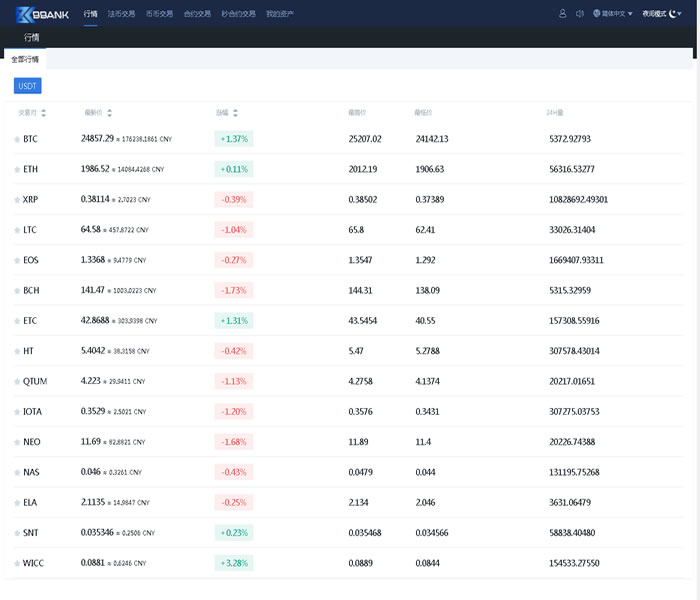Sort by change percentage column arrows
The height and width of the screenshot is (600, 700).
pos(236,113)
